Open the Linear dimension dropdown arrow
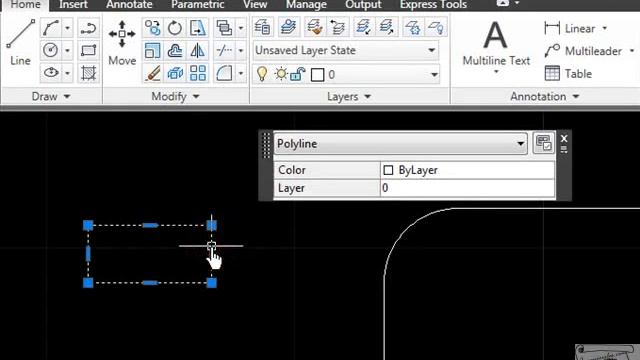This screenshot has height=360, width=640. [605, 29]
